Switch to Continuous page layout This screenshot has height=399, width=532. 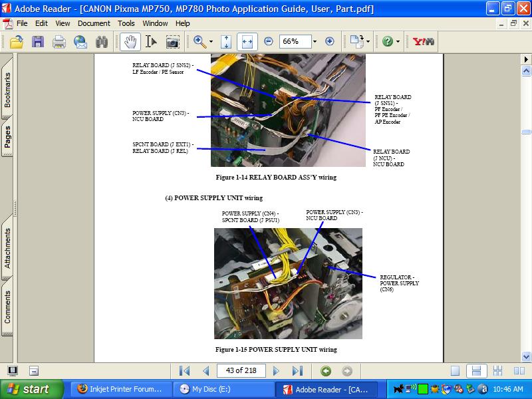point(476,371)
